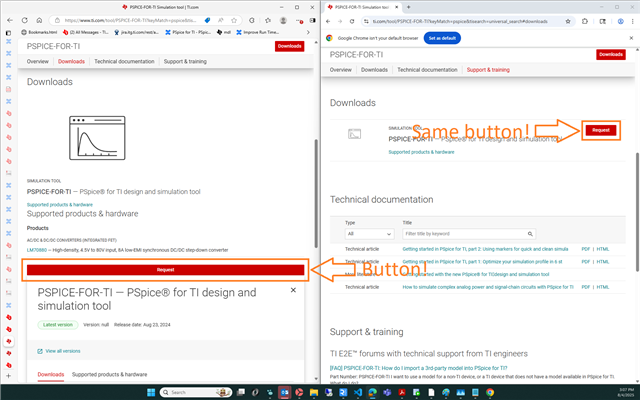Open tab actions menu in Edge vertical tabs
The image size is (640, 400).
pos(8,33)
